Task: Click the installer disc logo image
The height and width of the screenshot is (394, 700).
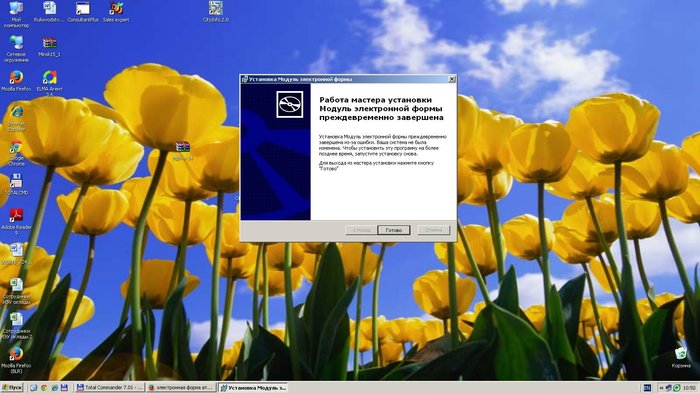Action: [x=289, y=104]
